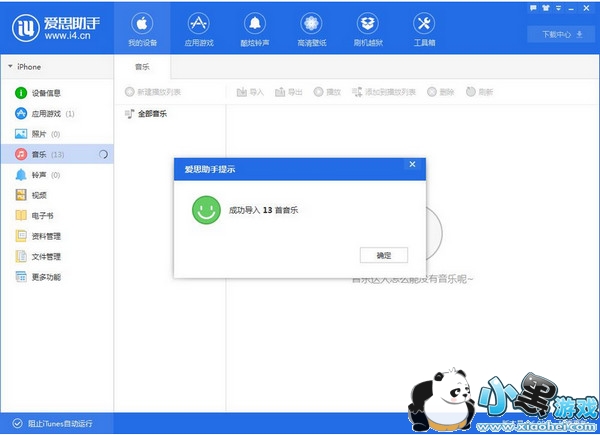Open 刷机越狱 flash and jailbreak section
600x435 pixels.
click(x=368, y=29)
